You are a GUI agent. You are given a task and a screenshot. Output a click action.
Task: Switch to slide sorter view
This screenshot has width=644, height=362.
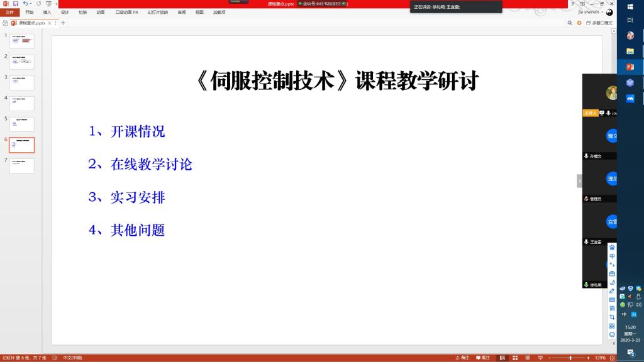click(514, 358)
